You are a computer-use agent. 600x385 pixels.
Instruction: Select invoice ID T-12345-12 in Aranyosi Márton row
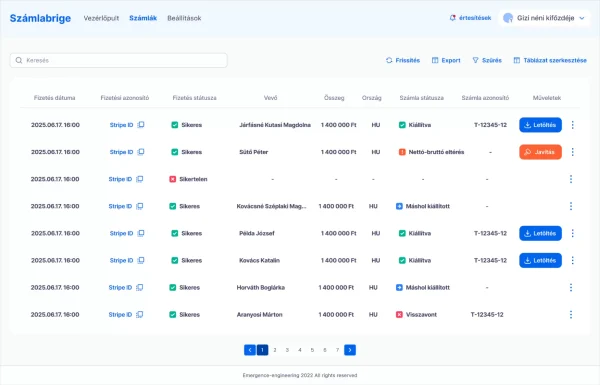[x=487, y=315]
